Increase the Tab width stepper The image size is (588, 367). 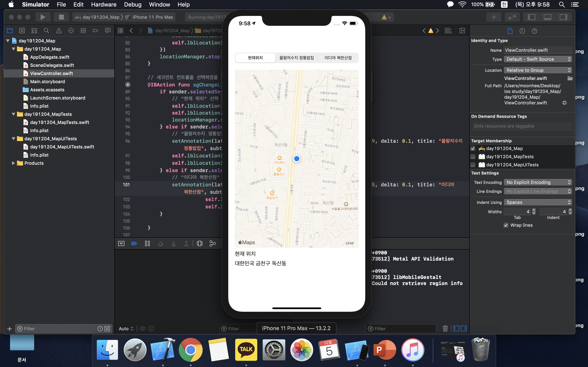pos(534,210)
